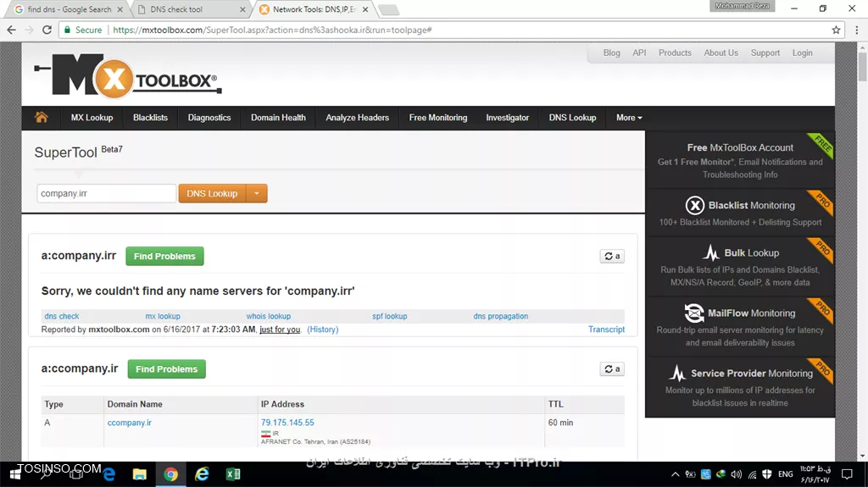The image size is (868, 487).
Task: Open MailFlow Monitoring promo
Action: pyautogui.click(x=740, y=327)
